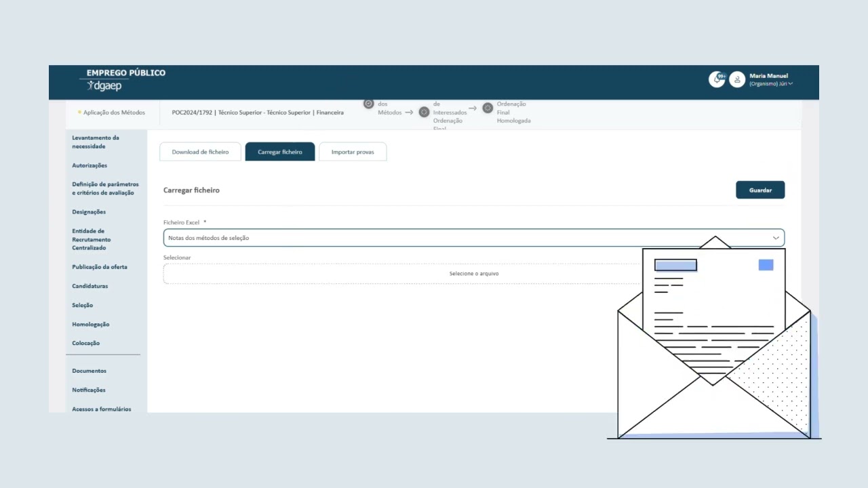Select Designações in the sidebar

(89, 211)
